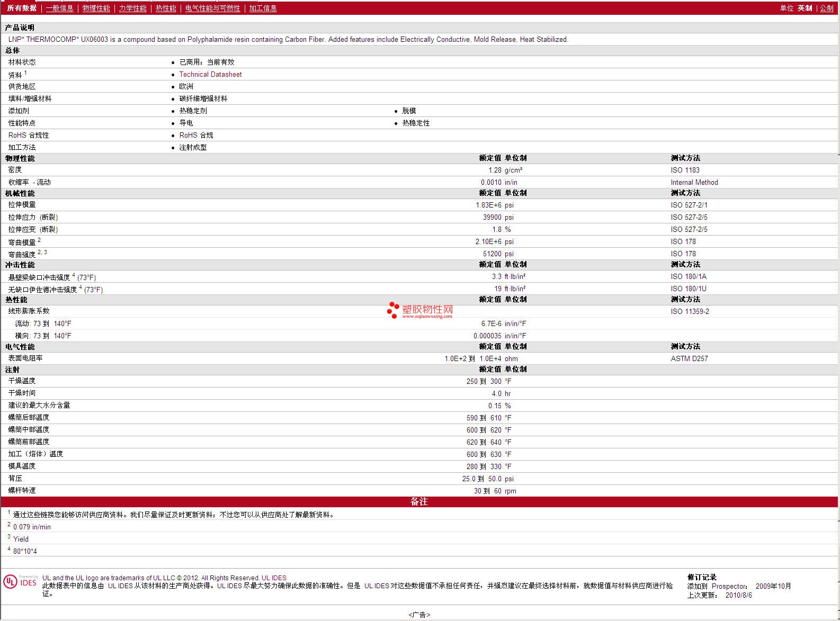Viewport: 840px width, 621px height.
Task: Open the Technical Datasheet link
Action: click(210, 75)
